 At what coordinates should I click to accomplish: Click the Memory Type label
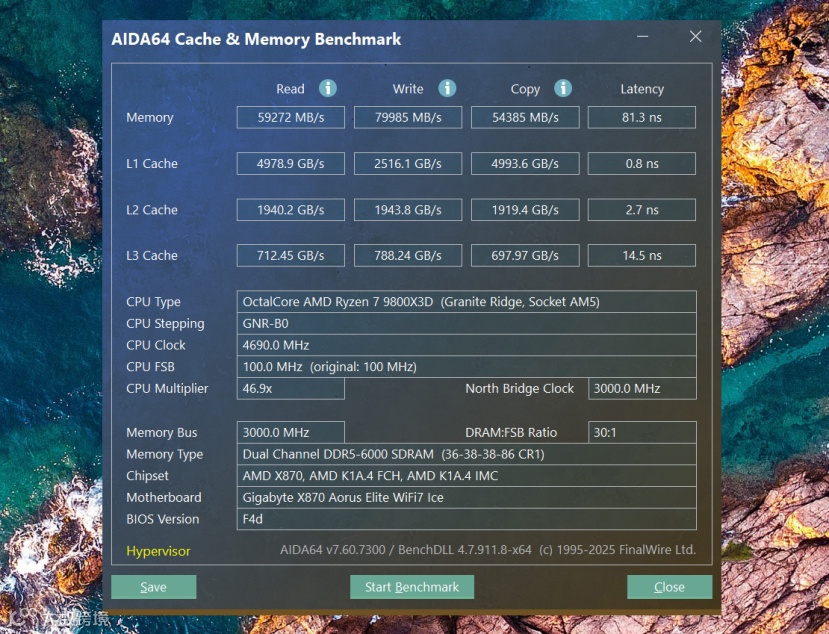coord(164,454)
